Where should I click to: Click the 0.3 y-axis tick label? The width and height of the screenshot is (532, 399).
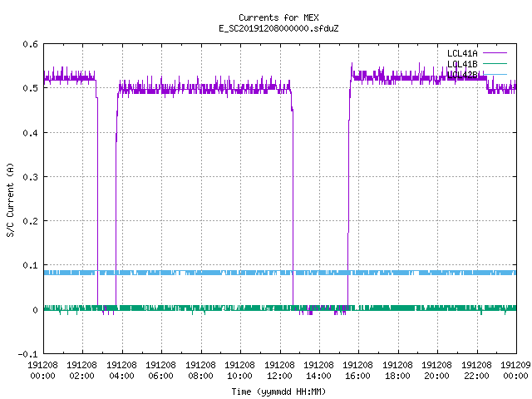[30, 177]
